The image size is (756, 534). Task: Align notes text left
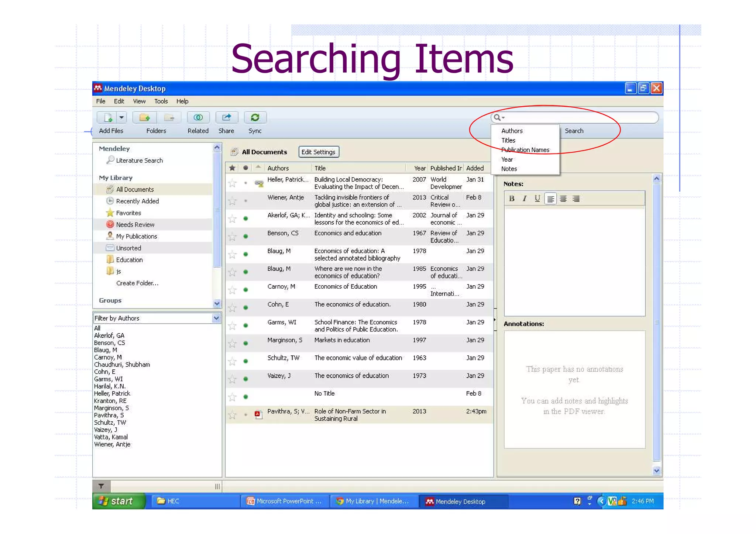[550, 199]
